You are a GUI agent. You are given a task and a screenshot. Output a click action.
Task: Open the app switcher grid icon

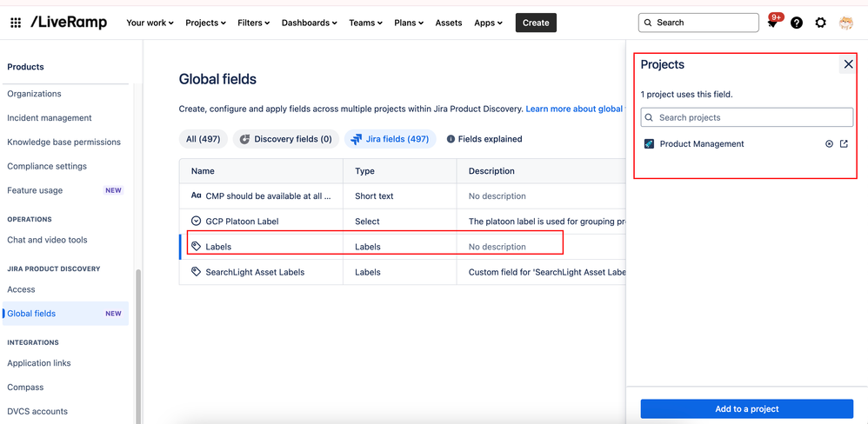point(16,23)
